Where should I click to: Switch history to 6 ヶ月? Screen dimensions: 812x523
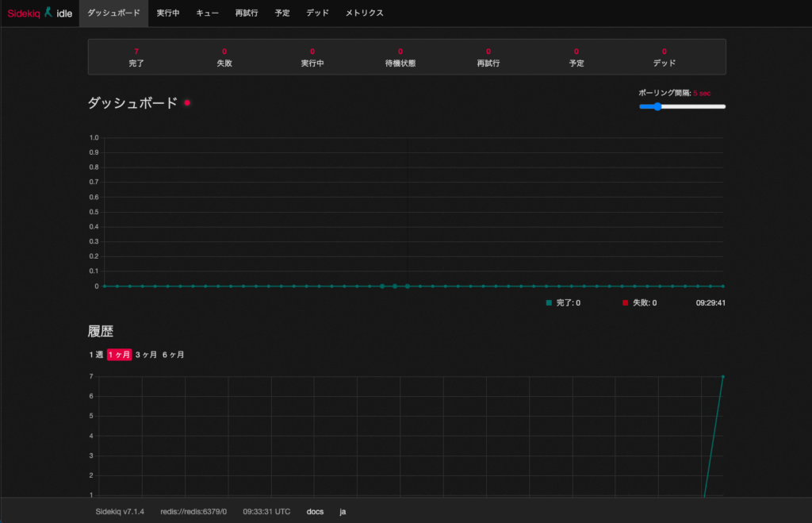click(x=174, y=355)
